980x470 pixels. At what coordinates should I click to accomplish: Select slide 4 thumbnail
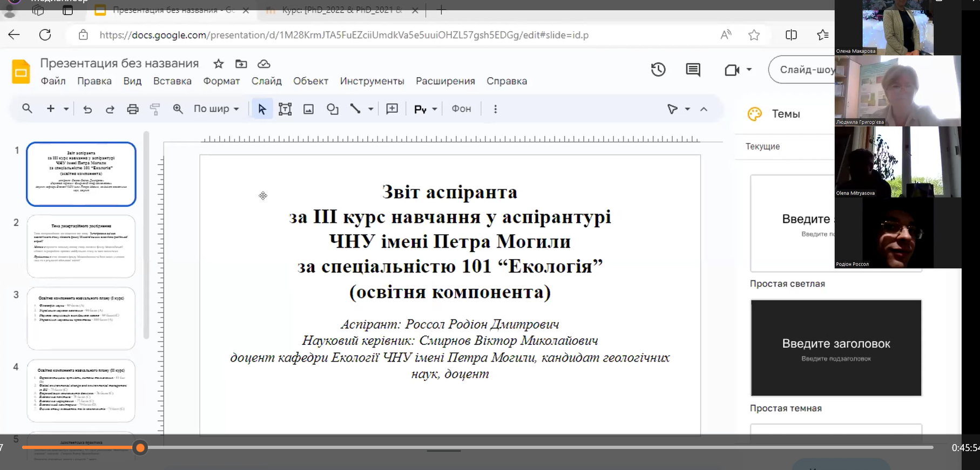81,391
